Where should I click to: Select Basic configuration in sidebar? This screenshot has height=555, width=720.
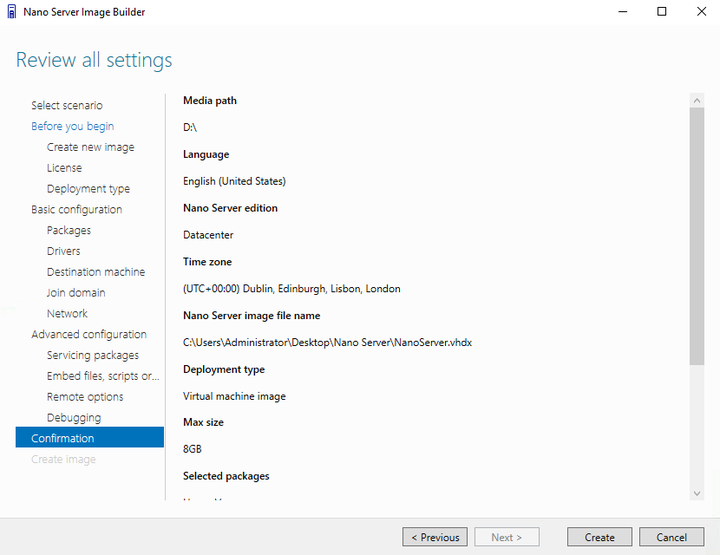tap(77, 209)
